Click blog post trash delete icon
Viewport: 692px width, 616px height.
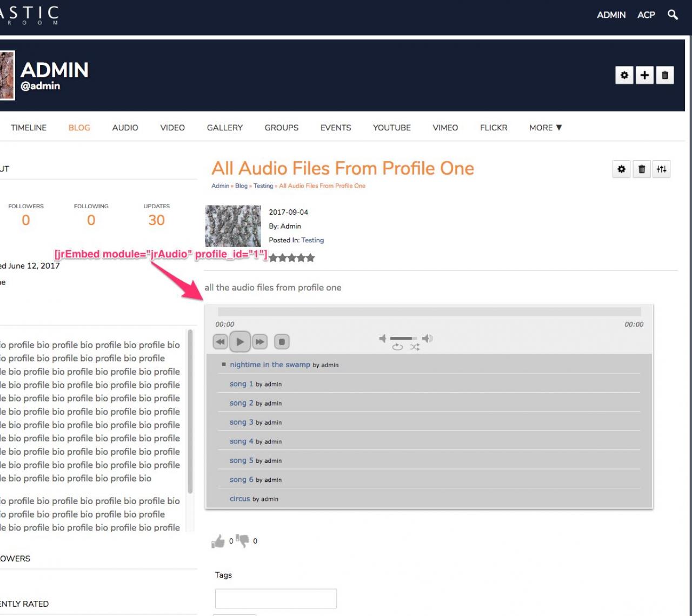tap(642, 169)
